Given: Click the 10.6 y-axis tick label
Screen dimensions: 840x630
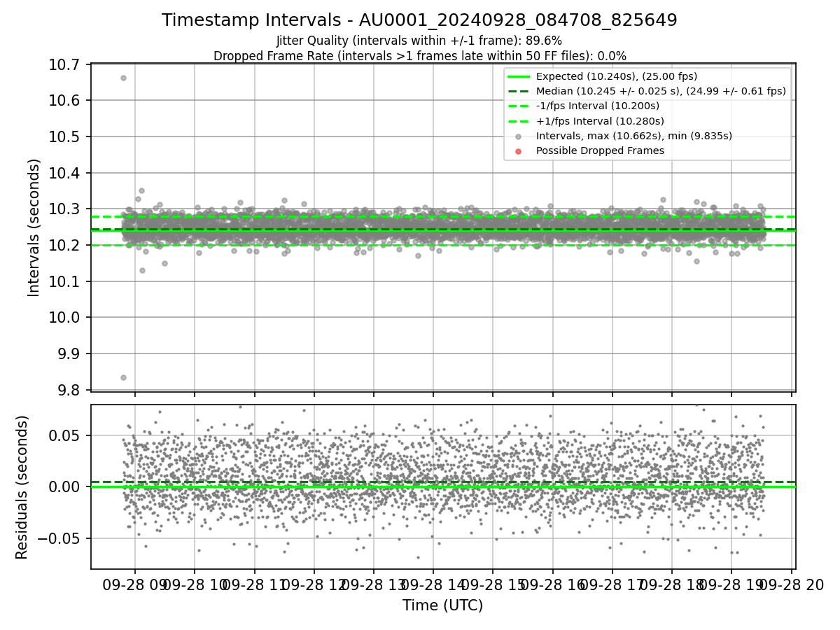Looking at the screenshot, I should coord(66,101).
